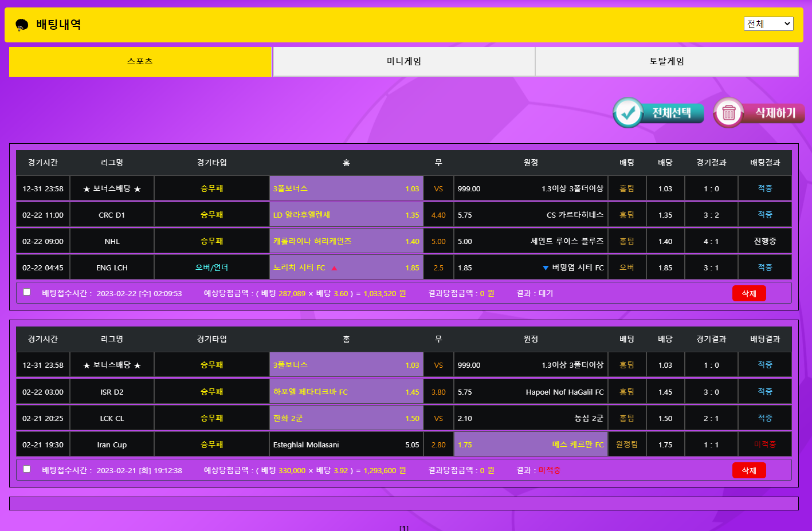Click page number 1 in pagination
This screenshot has width=812, height=531.
(x=404, y=528)
